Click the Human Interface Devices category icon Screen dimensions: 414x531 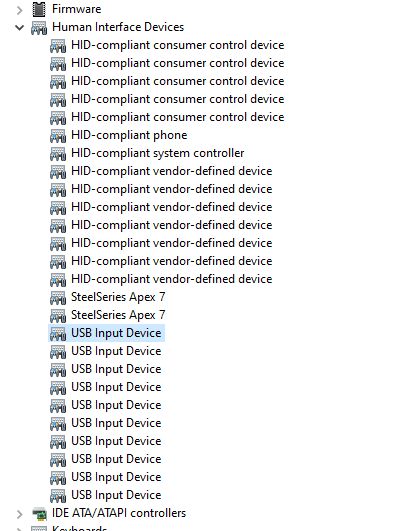39,27
